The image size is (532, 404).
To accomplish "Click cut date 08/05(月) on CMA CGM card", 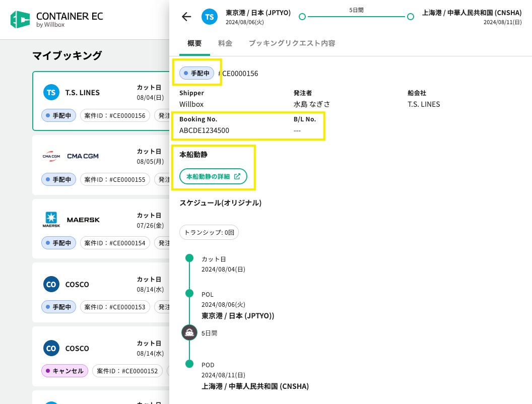I will [150, 162].
